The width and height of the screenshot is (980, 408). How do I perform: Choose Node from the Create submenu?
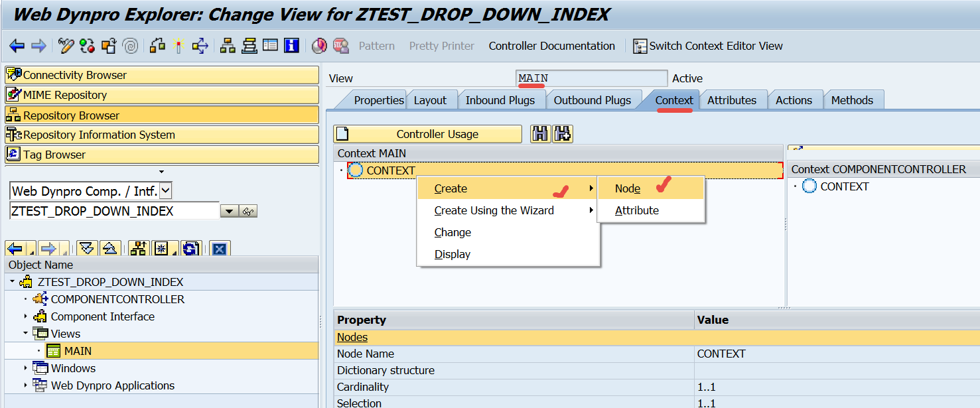point(628,188)
